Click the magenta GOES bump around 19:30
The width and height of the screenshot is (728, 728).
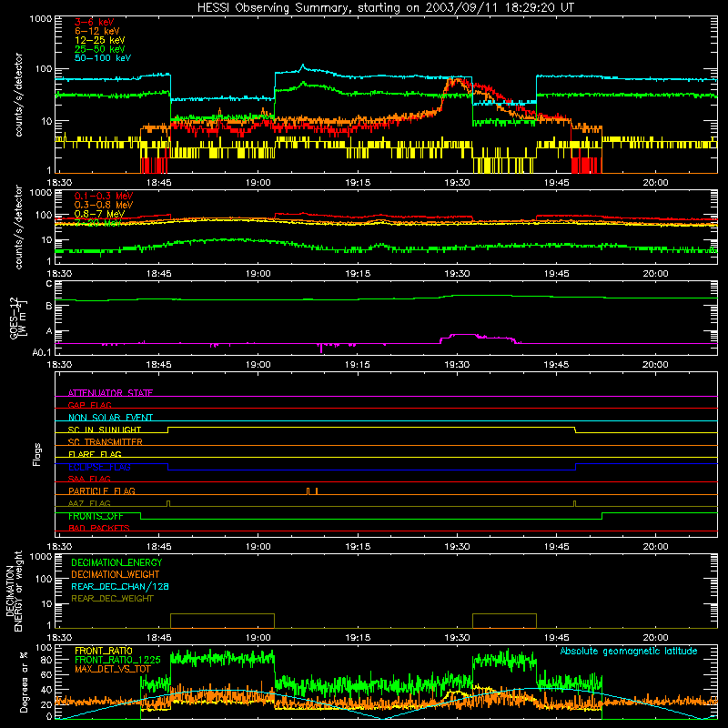point(479,338)
